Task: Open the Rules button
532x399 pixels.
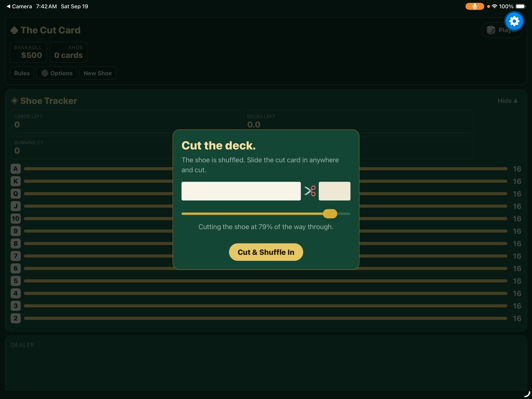Action: click(22, 73)
